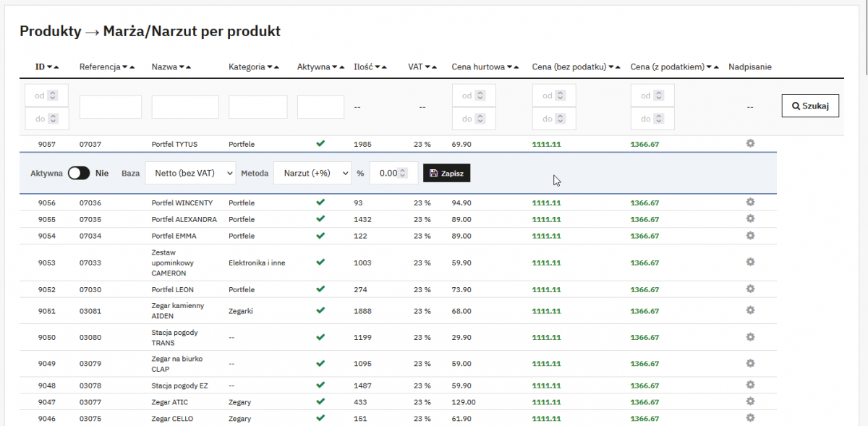Open the Baza dropdown showing Netto (bez VAT)
The image size is (868, 426).
pyautogui.click(x=190, y=173)
